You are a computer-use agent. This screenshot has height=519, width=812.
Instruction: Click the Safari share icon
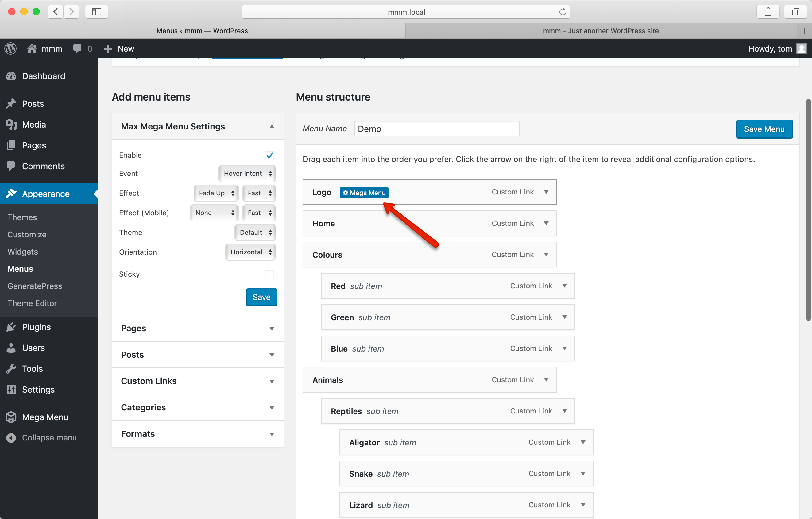click(x=768, y=12)
